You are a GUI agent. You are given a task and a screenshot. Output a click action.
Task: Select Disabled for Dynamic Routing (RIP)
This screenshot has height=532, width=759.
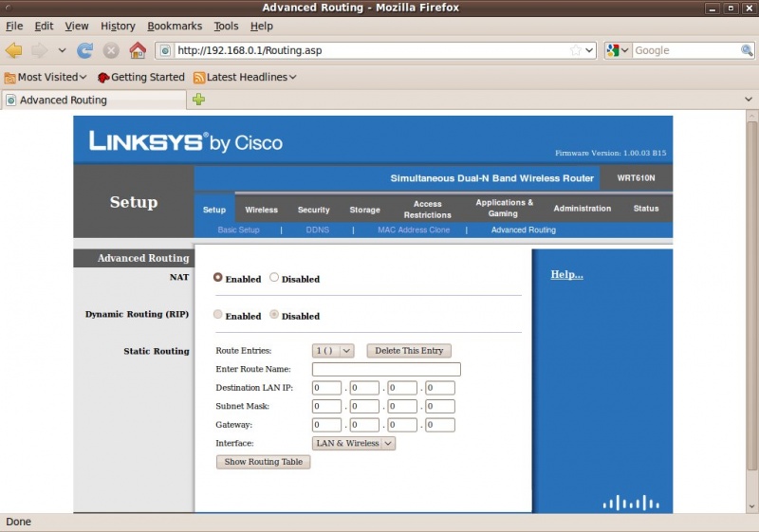pyautogui.click(x=274, y=315)
